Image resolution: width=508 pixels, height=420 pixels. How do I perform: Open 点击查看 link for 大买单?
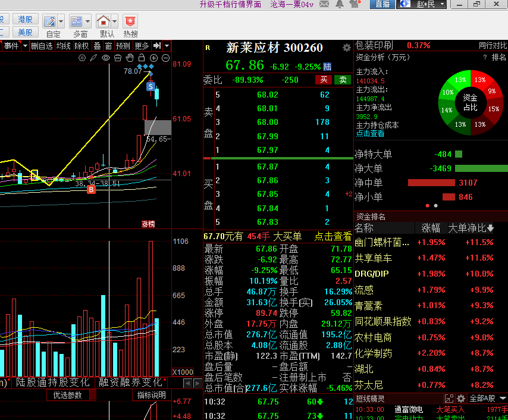click(333, 236)
